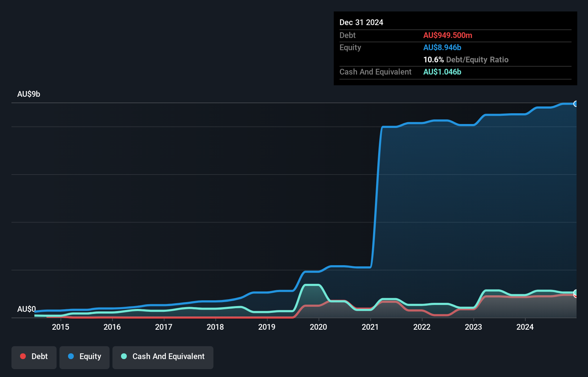Click the Cash And Equivalent tooltip label
Screen dimensions: 588x377
(x=375, y=72)
